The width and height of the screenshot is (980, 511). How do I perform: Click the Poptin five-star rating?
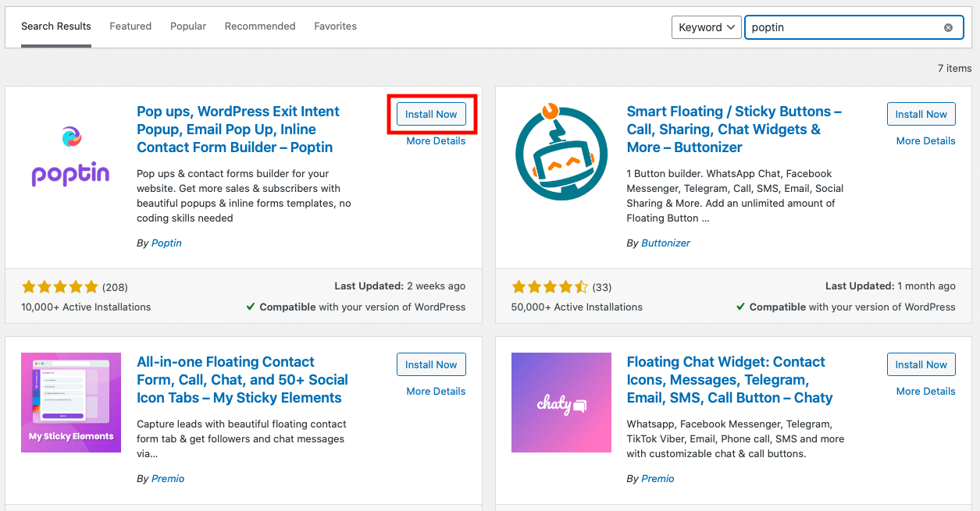[60, 286]
